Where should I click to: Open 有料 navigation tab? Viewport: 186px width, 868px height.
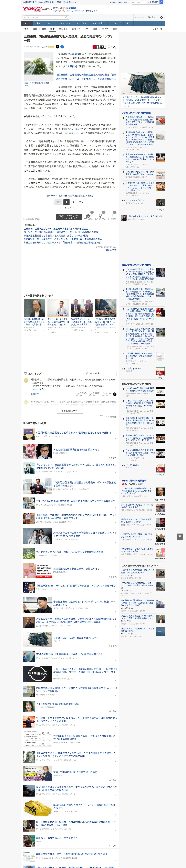point(128,24)
